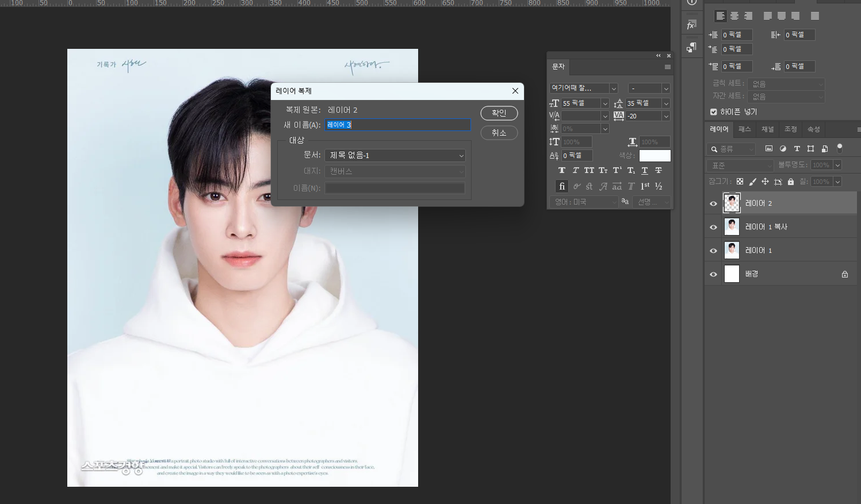The width and height of the screenshot is (861, 504).
Task: Lock image pixels brush icon
Action: pos(752,182)
